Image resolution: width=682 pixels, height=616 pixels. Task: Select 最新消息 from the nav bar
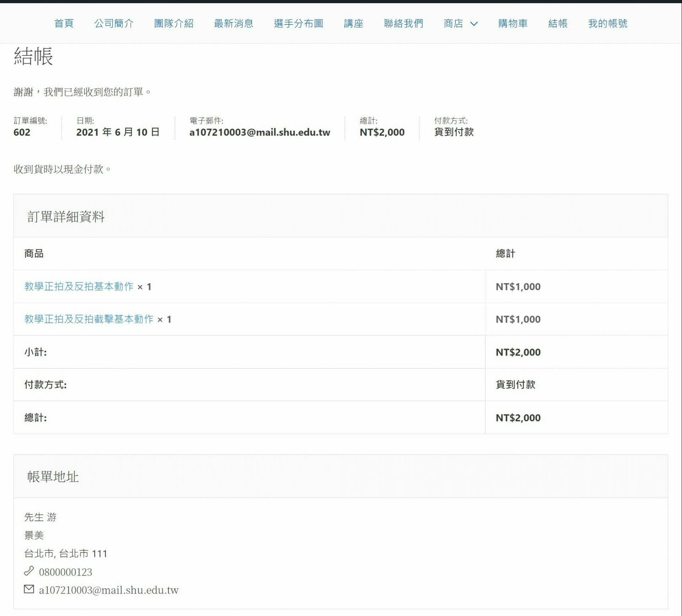tap(233, 23)
